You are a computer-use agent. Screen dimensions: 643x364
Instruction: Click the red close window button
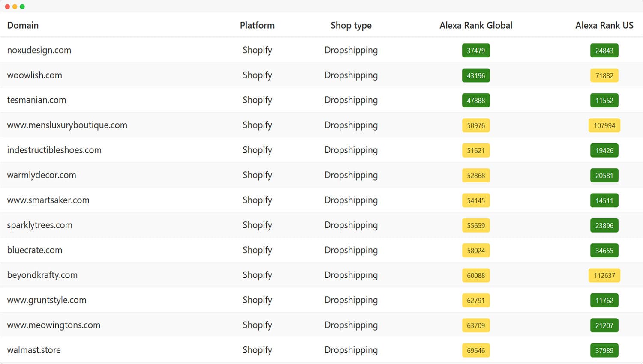[7, 6]
